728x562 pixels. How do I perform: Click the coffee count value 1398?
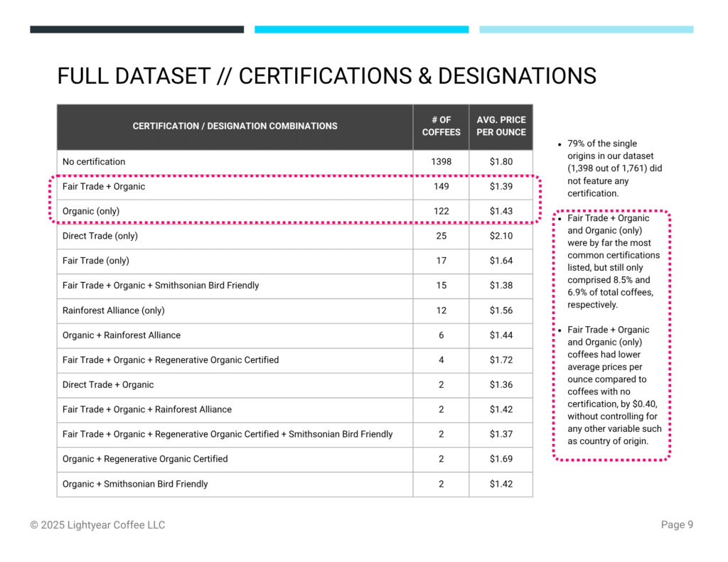coord(441,161)
